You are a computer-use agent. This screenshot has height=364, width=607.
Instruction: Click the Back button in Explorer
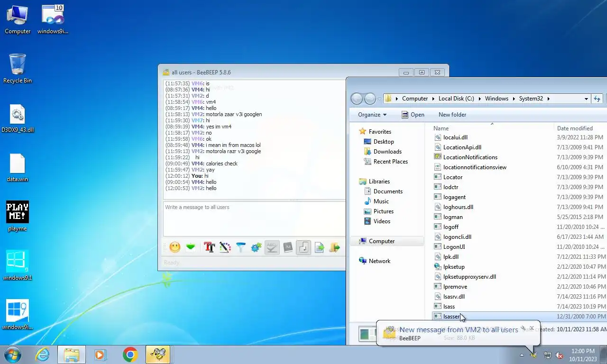(357, 99)
